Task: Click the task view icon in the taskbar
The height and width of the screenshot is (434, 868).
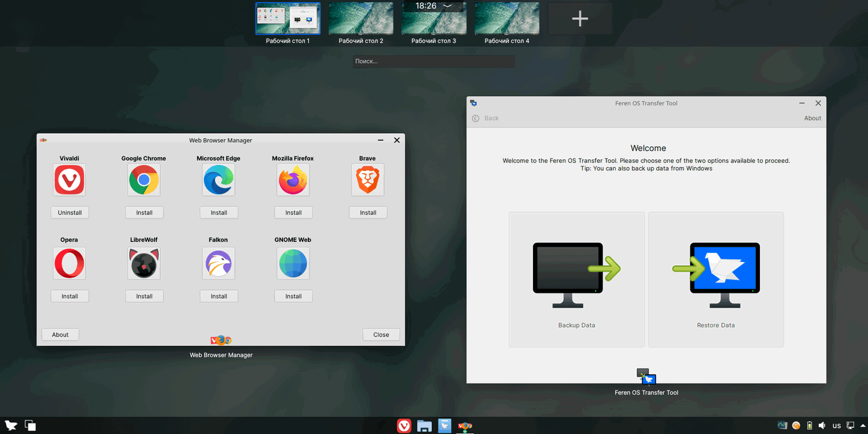Action: (x=30, y=426)
